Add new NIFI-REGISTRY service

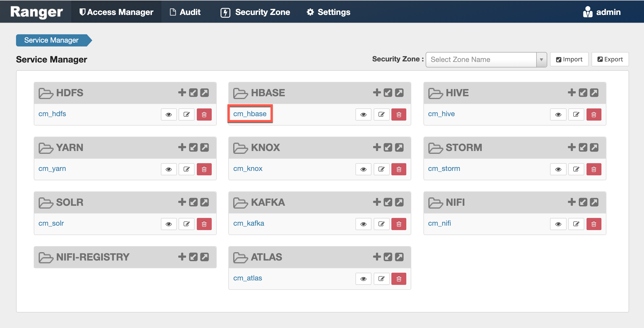click(x=182, y=257)
